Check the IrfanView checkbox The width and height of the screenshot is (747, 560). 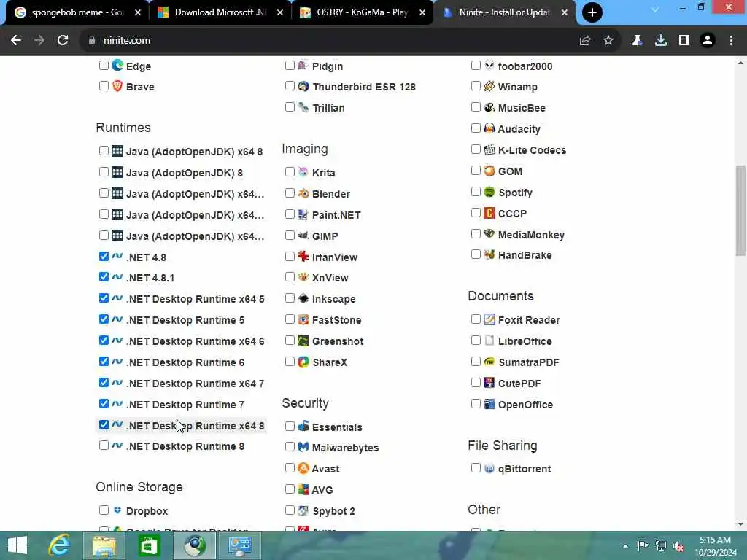[290, 257]
